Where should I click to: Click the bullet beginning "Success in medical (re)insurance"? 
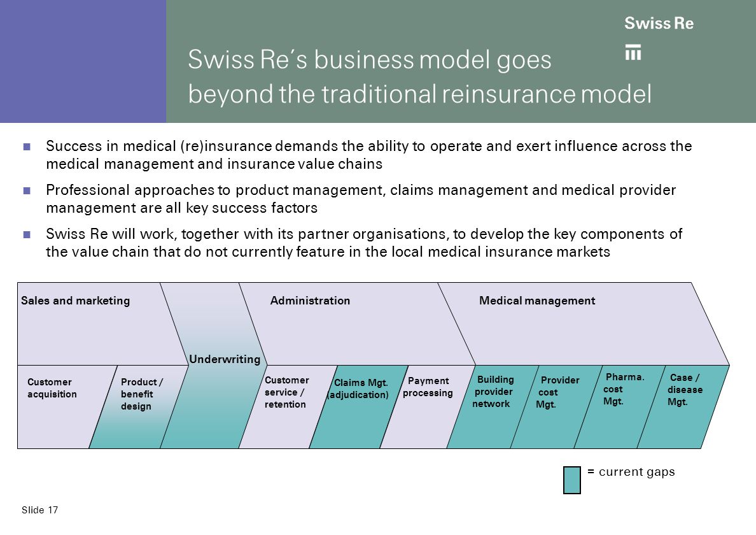coord(369,155)
